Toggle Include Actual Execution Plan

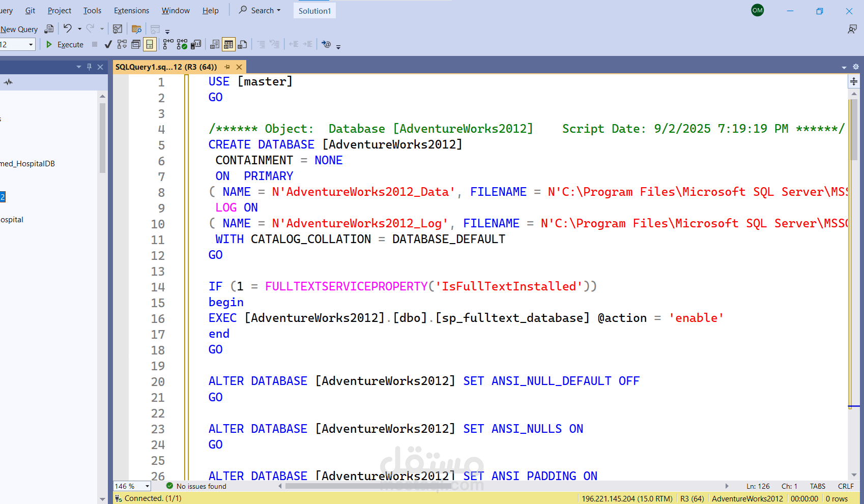pos(168,44)
